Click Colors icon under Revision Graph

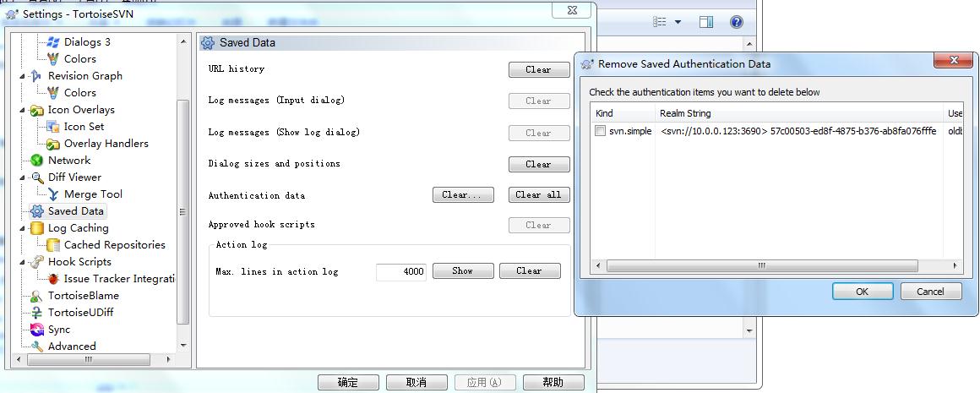tap(53, 93)
